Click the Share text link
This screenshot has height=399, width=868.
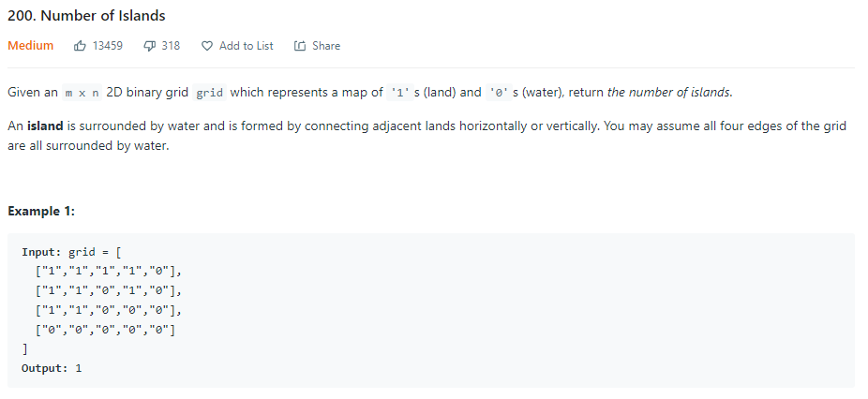click(x=326, y=46)
